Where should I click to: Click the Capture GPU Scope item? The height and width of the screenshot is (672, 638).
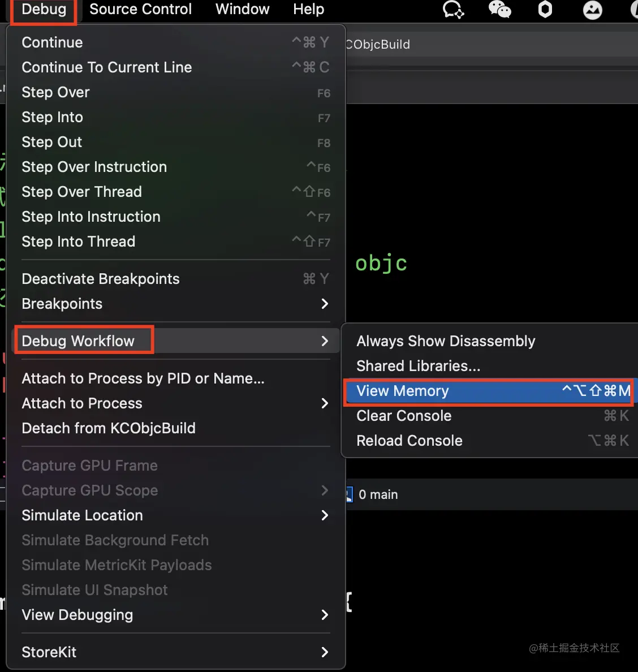(x=176, y=490)
